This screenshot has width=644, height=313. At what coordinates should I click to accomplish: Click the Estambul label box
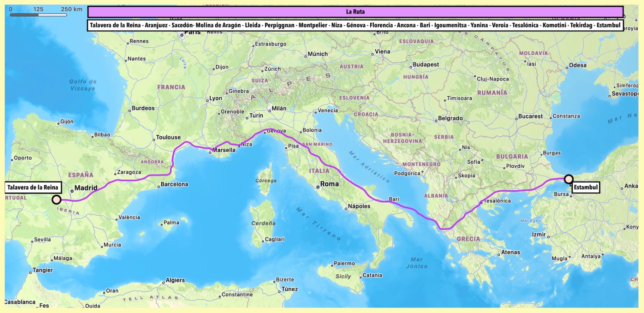pyautogui.click(x=586, y=187)
